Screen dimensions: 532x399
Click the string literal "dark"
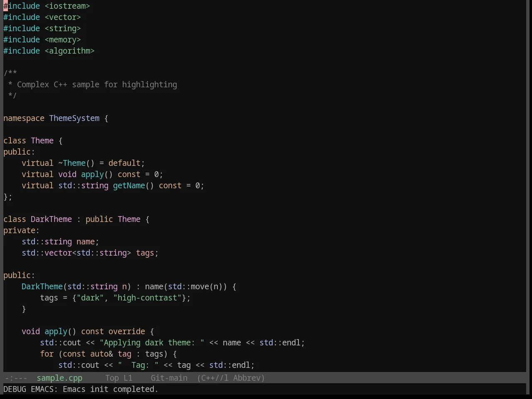tap(90, 298)
